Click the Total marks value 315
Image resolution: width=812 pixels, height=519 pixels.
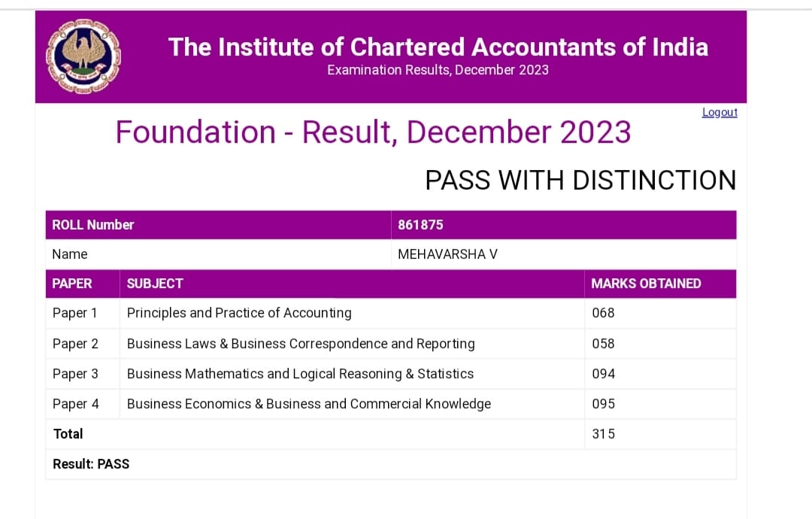coord(603,434)
